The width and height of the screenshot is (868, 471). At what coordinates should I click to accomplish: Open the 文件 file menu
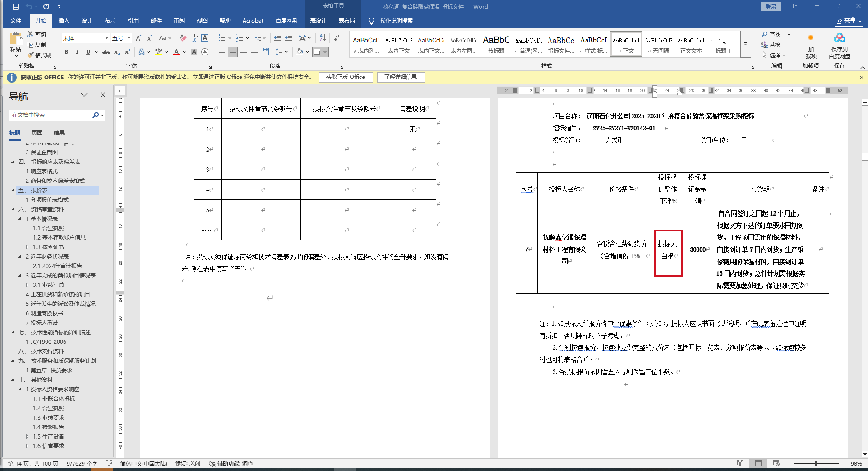(16, 21)
